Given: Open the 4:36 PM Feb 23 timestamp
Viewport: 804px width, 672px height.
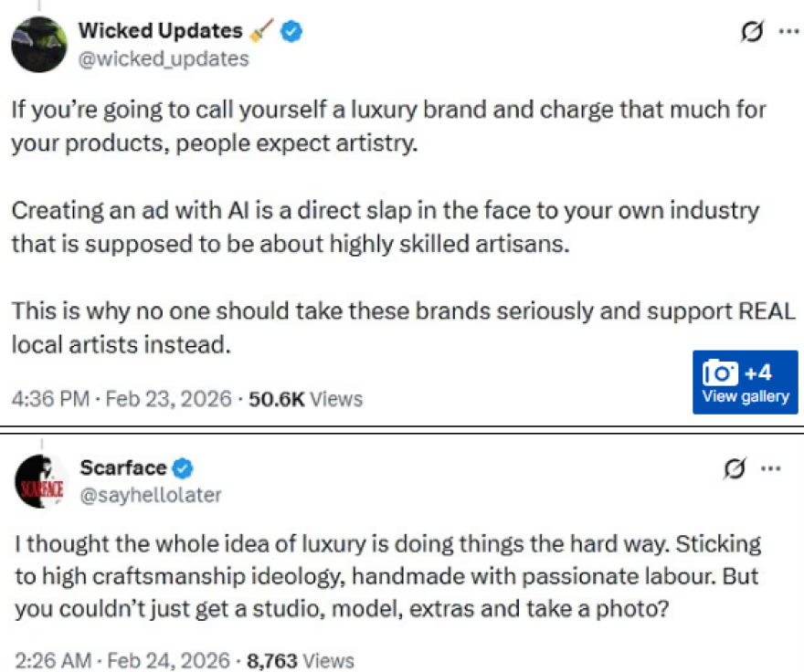Looking at the screenshot, I should [x=122, y=399].
